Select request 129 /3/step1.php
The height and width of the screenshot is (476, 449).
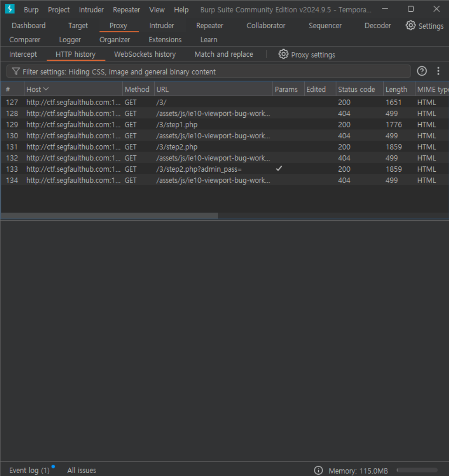(224, 124)
